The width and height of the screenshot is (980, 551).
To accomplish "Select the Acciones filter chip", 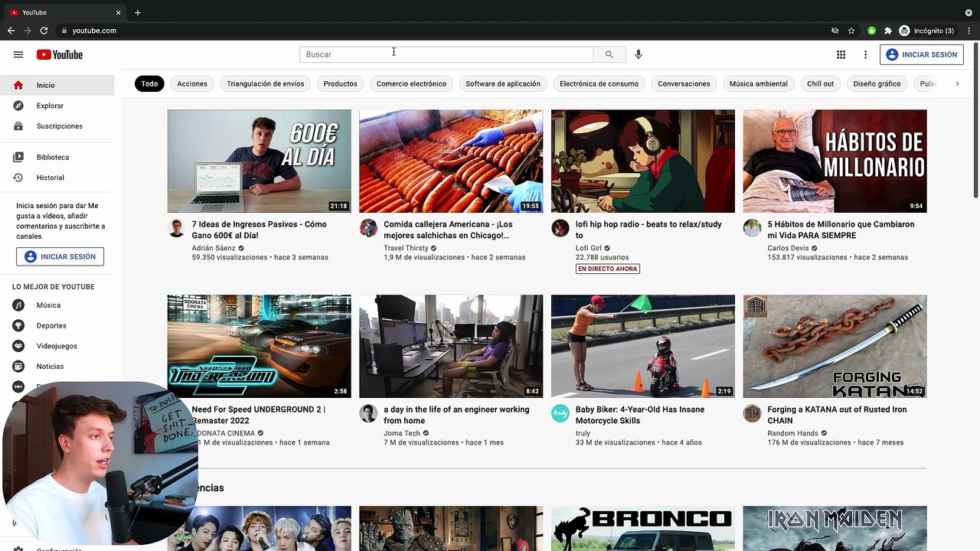I will point(192,83).
